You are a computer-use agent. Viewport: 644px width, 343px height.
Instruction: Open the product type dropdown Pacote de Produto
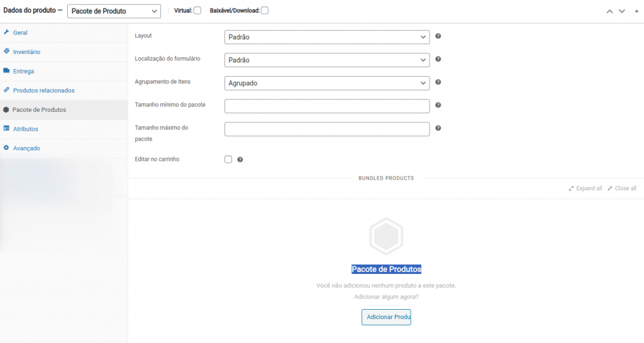(x=114, y=11)
